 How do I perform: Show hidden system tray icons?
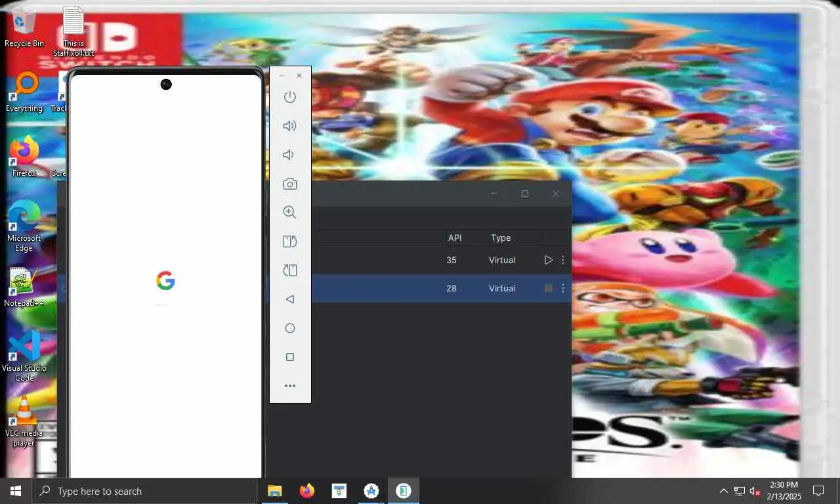723,491
